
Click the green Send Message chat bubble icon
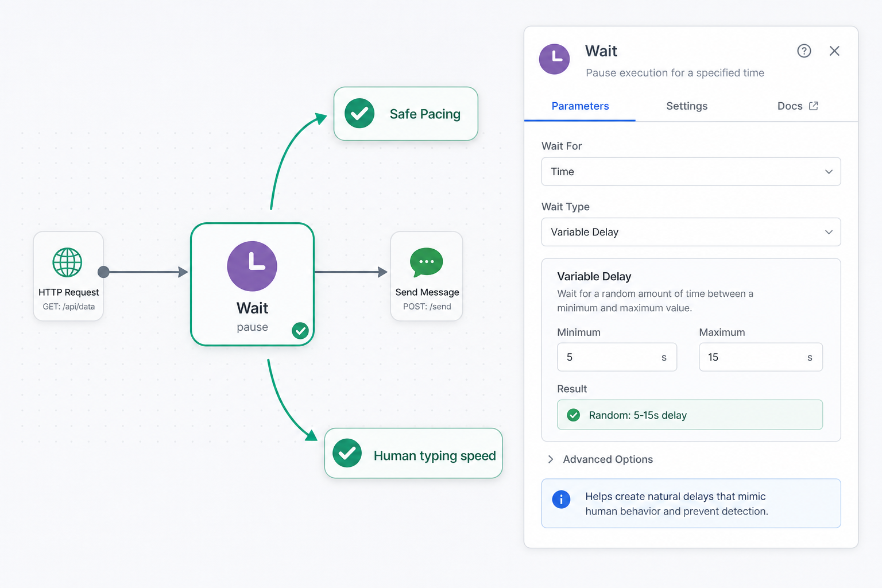coord(427,262)
